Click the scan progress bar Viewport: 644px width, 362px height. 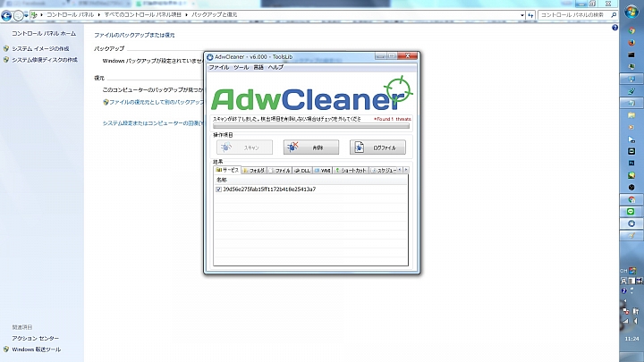pos(311,126)
